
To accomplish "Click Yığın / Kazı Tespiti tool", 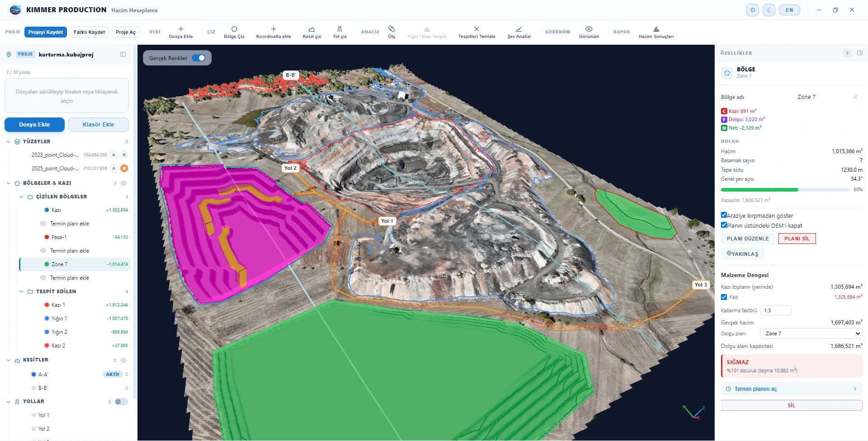I will point(427,32).
